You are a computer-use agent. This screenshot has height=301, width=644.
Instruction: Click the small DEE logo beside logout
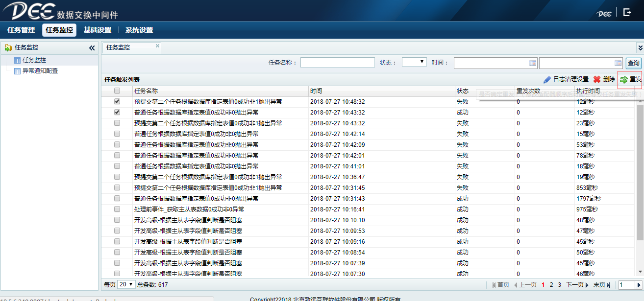[x=604, y=13]
